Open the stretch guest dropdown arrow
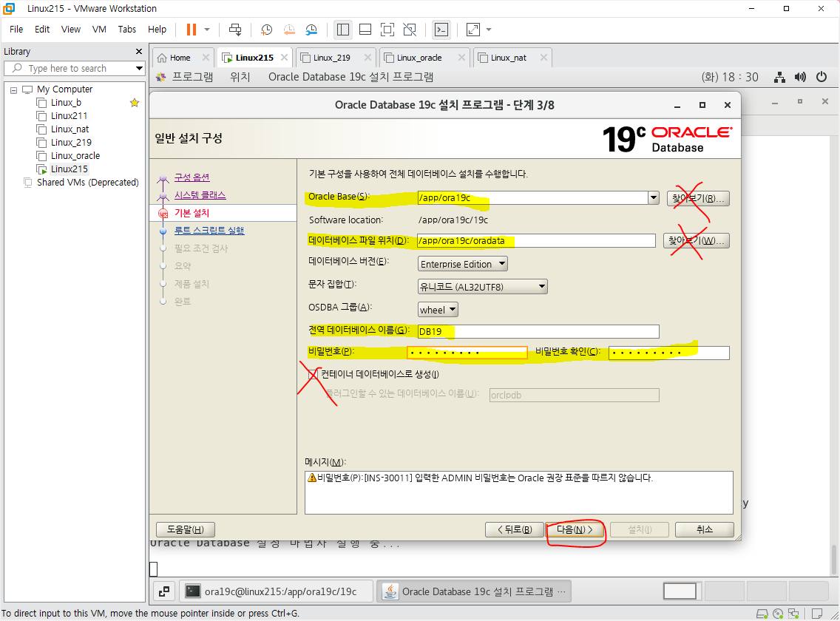 pyautogui.click(x=489, y=30)
